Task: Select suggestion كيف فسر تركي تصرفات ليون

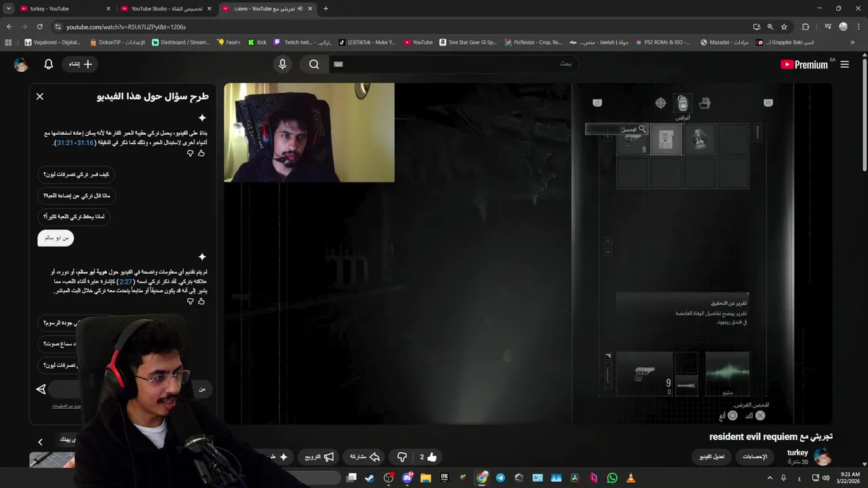Action: pyautogui.click(x=76, y=174)
